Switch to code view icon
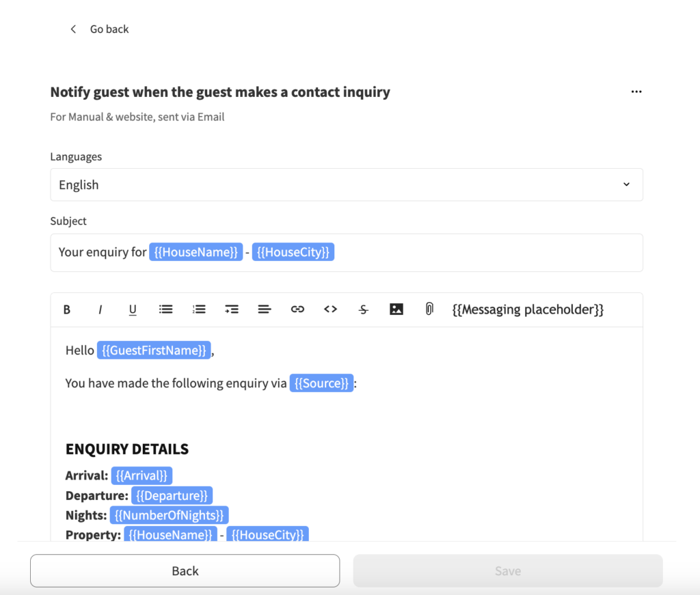Image resolution: width=700 pixels, height=595 pixels. pyautogui.click(x=330, y=309)
